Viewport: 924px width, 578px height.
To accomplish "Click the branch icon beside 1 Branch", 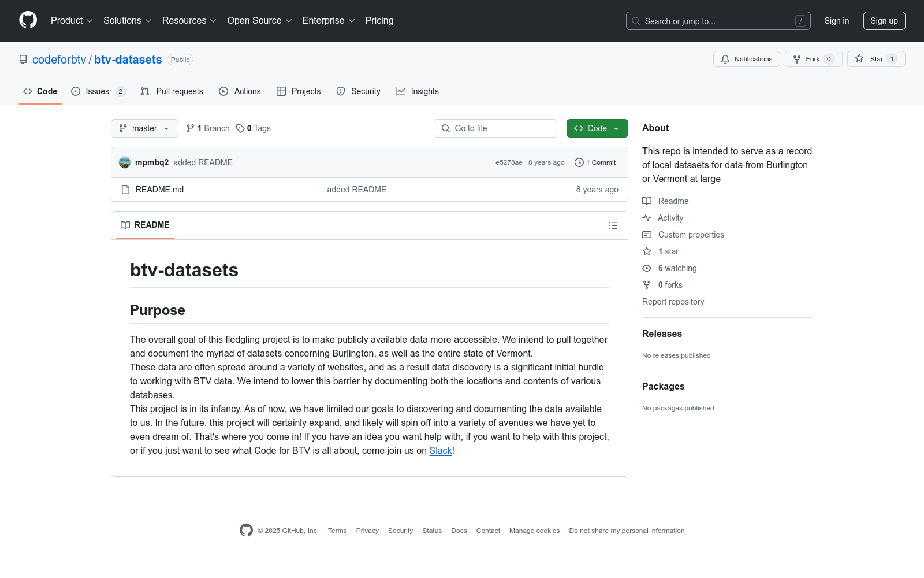I will [191, 128].
